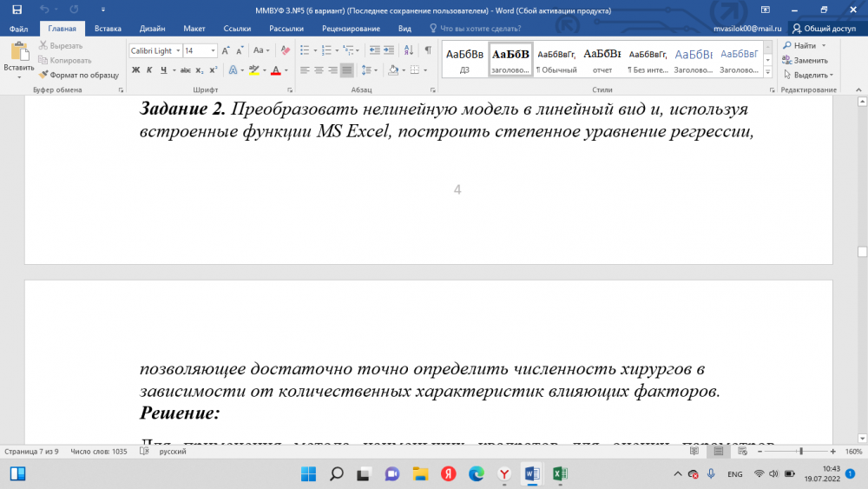Screen dimensions: 868x489
Task: Open Excel from the Windows taskbar
Action: 560,473
